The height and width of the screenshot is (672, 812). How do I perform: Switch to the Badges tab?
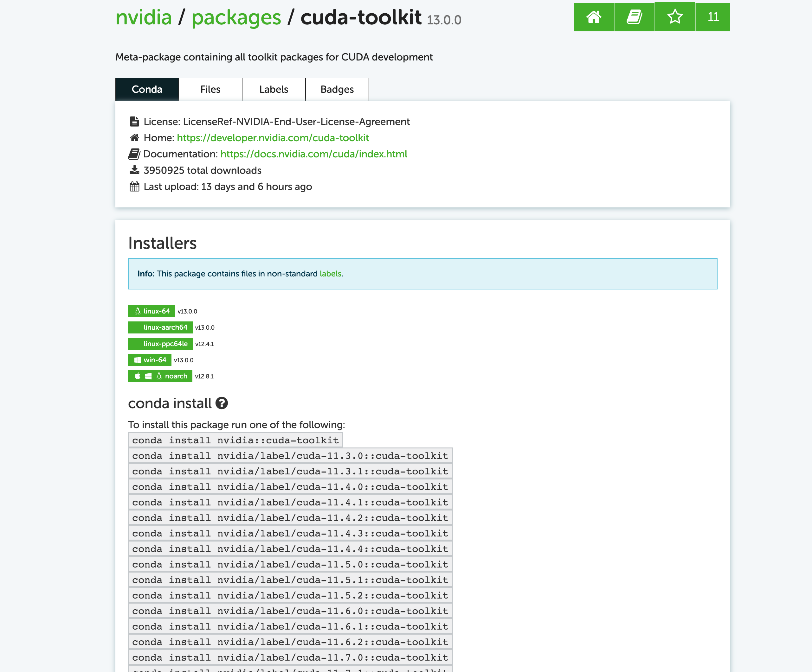(337, 89)
